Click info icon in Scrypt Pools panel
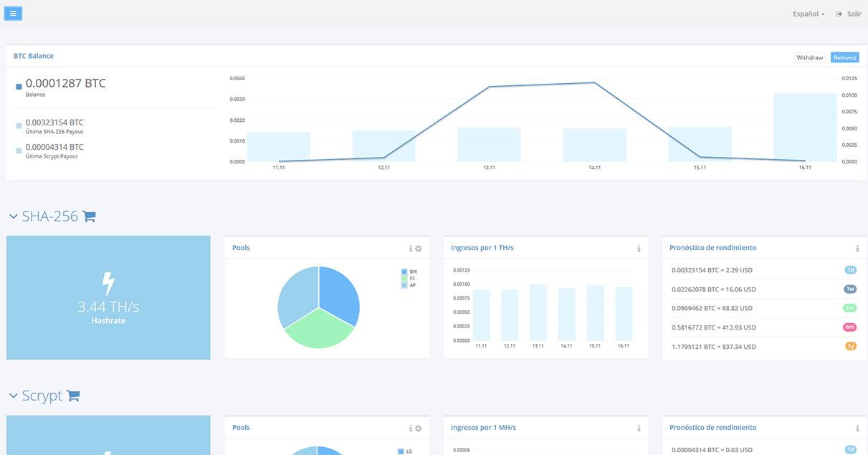Viewport: 868px width, 455px height. pos(411,428)
